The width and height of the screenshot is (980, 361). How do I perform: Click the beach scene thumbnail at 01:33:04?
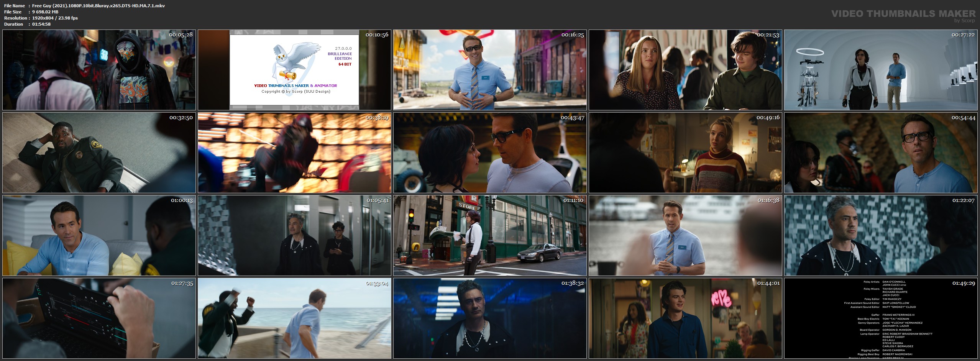[x=294, y=318]
